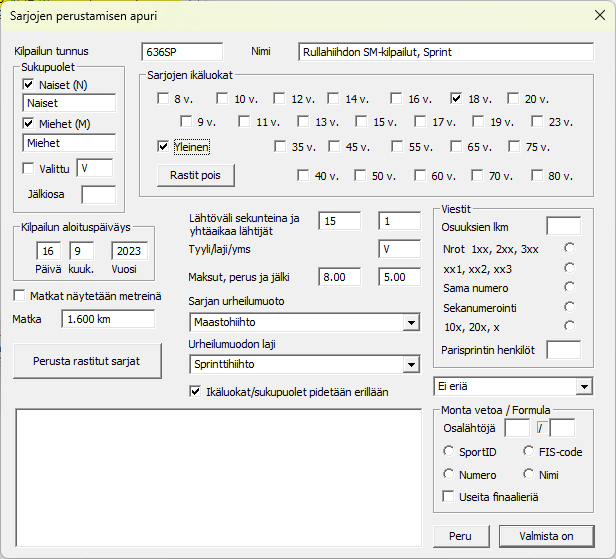Select the Sekanumerointi radio button
The image size is (616, 559).
pos(569,306)
